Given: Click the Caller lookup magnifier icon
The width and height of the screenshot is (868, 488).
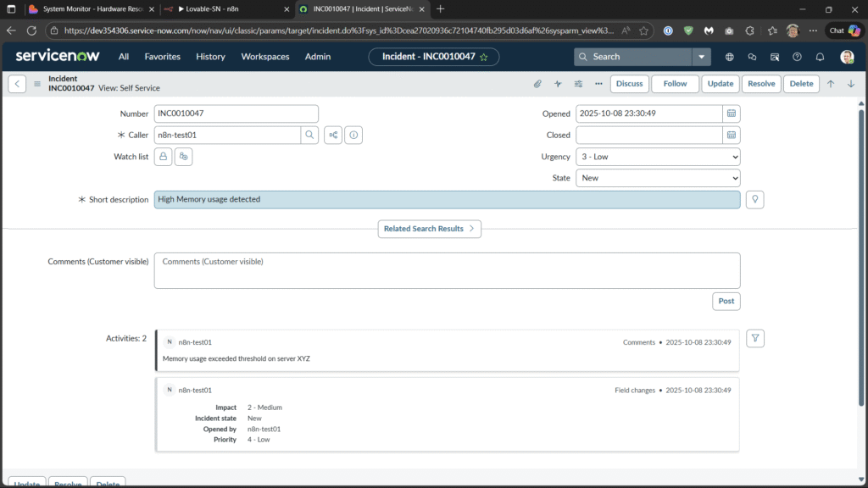Looking at the screenshot, I should coord(310,135).
